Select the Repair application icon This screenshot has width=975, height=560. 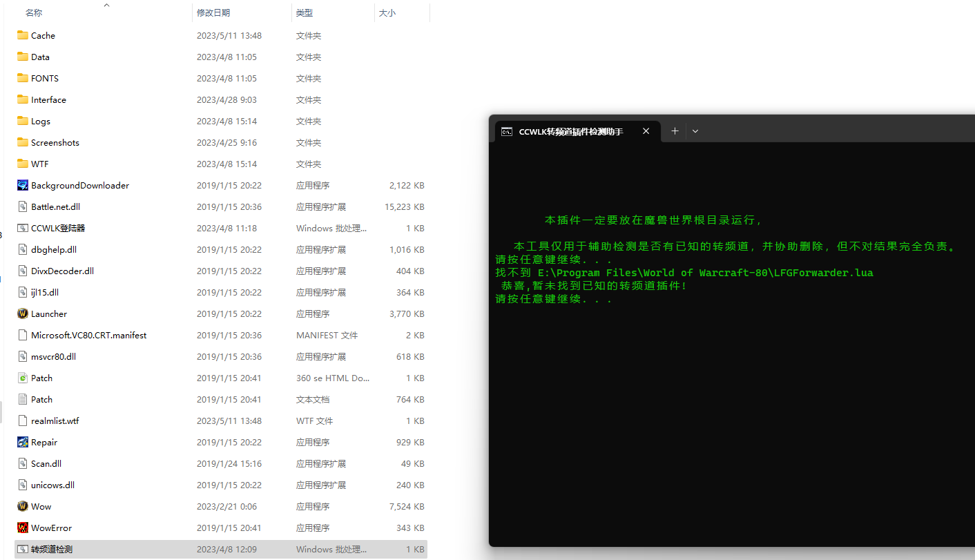[23, 442]
